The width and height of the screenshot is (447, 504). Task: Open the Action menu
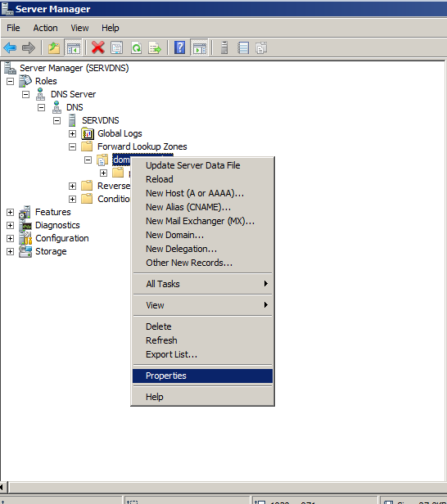45,28
